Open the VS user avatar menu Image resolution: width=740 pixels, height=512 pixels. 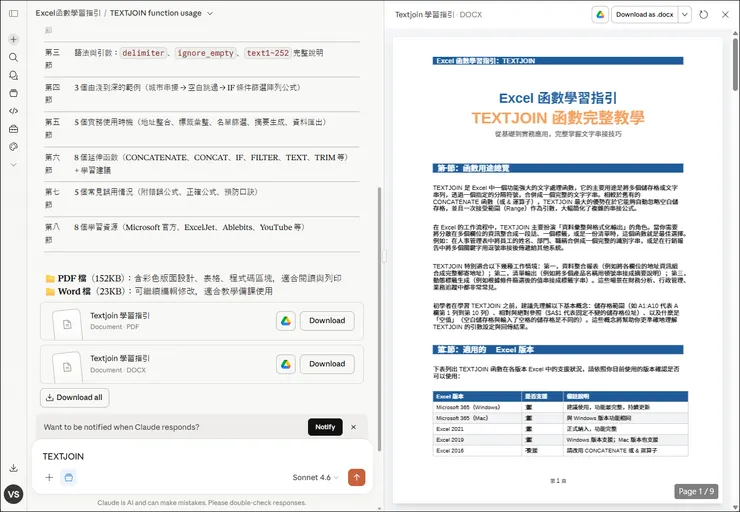[x=13, y=494]
